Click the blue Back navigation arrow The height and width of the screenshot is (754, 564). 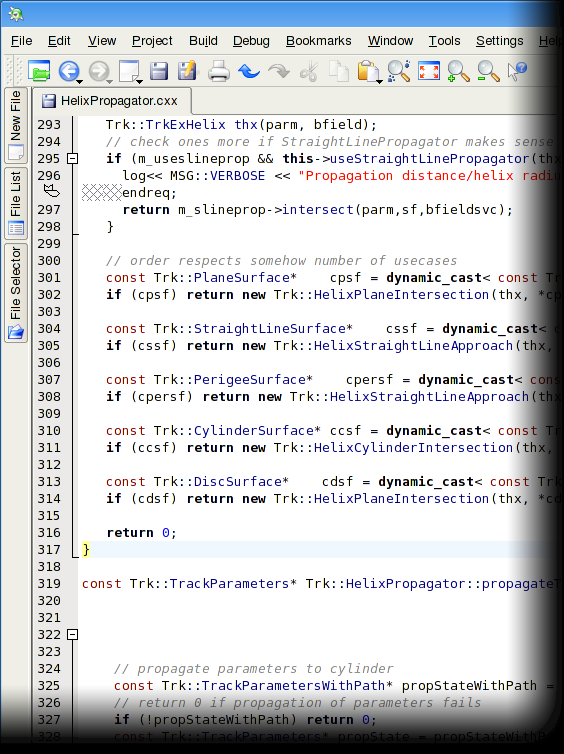click(x=68, y=71)
